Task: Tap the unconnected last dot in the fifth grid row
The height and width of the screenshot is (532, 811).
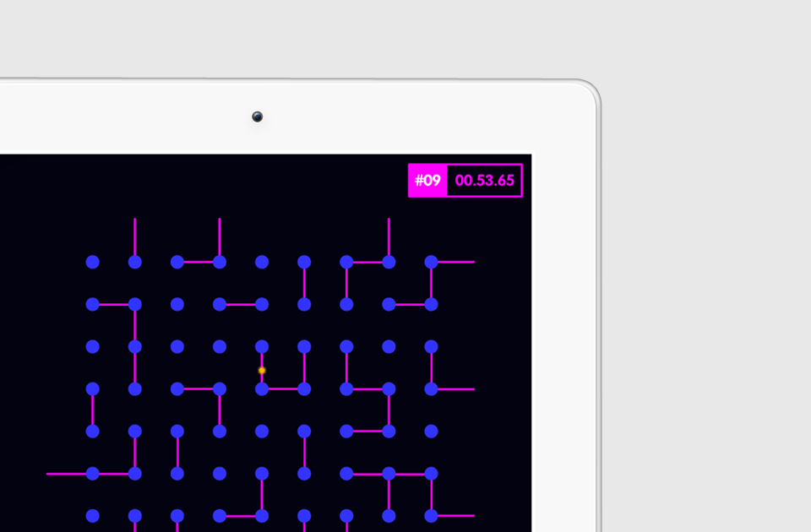Action: click(431, 431)
